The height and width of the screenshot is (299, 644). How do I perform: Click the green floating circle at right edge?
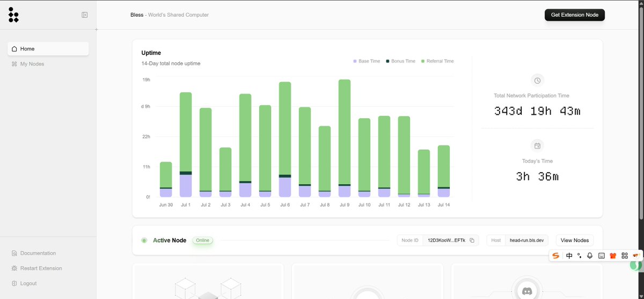pos(635,265)
